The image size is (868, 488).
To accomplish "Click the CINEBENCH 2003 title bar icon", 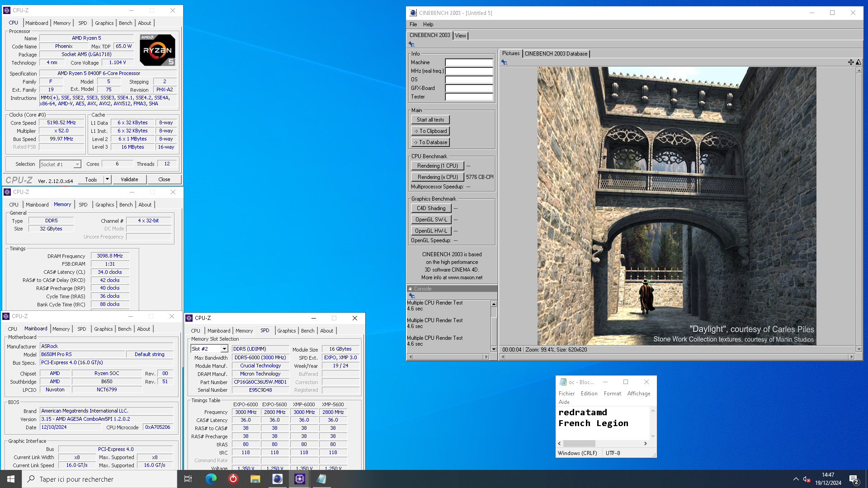I will click(x=413, y=13).
